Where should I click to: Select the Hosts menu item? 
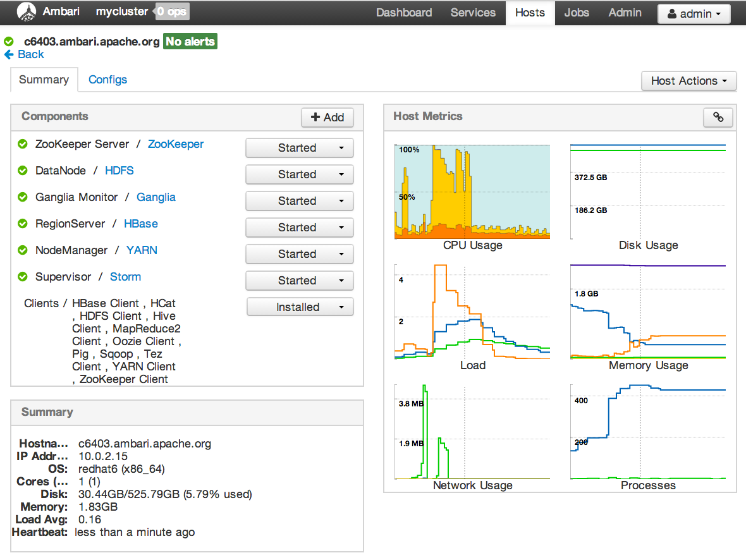[x=530, y=13]
